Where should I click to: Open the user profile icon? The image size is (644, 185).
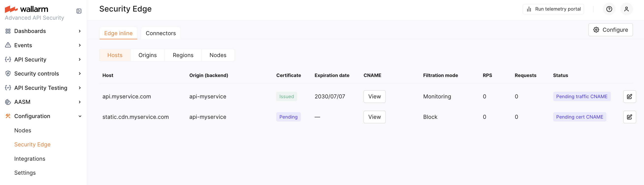[626, 9]
